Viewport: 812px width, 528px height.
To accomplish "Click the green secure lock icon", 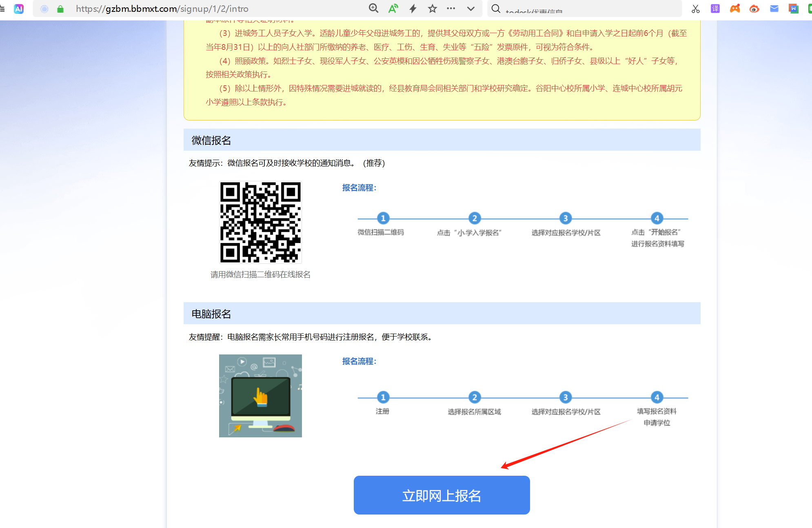I will click(x=60, y=9).
